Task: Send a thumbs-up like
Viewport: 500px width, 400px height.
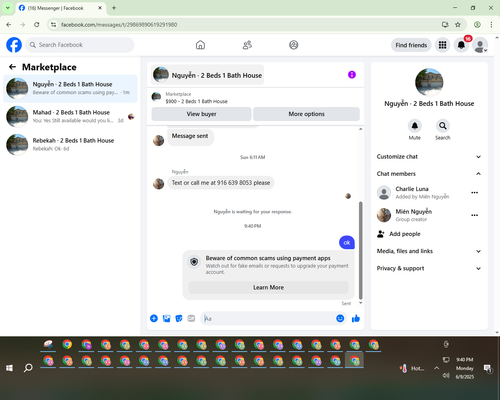Action: tap(356, 318)
